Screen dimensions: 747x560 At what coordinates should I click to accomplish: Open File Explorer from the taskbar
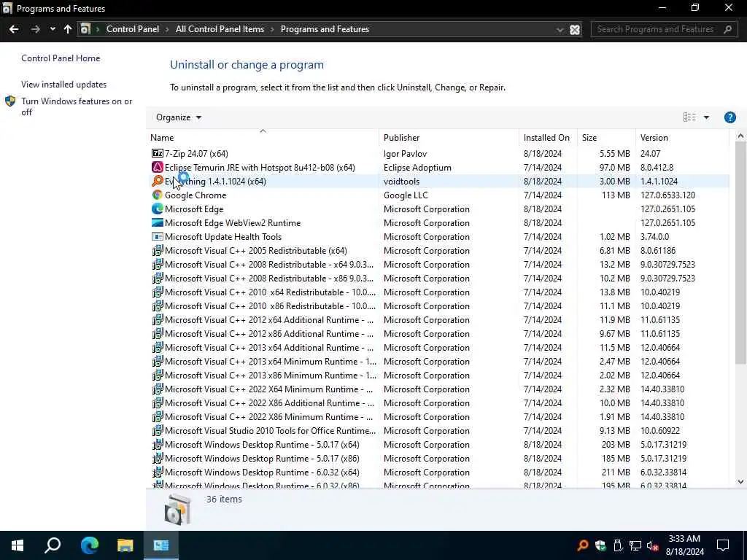[125, 545]
